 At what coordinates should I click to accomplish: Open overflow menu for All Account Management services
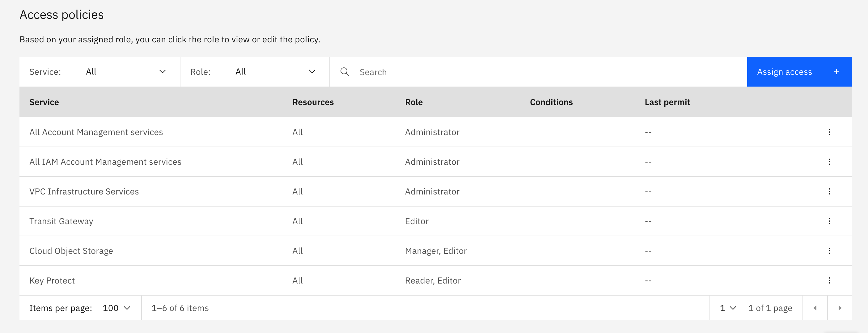point(830,132)
